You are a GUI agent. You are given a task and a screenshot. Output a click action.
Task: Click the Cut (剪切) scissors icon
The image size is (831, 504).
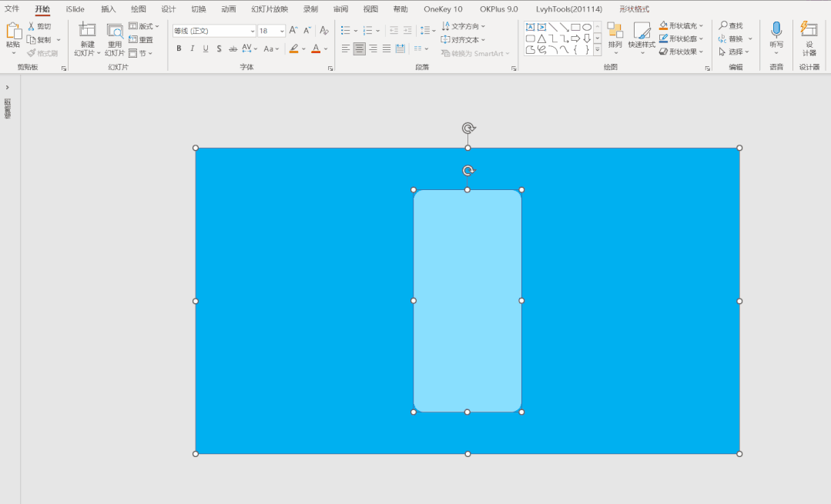(x=32, y=26)
